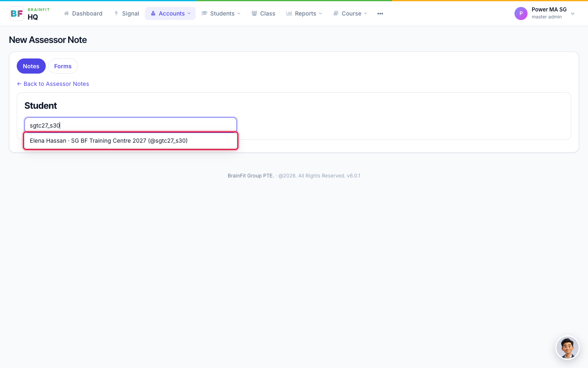Click the Power MA SG user name

(549, 9)
